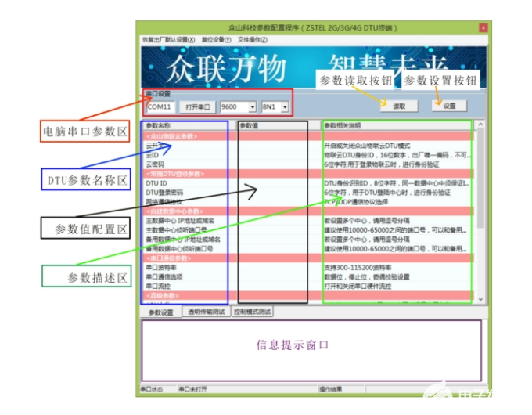Click the description 数据位，停止位，奇偶校验设置
Image resolution: width=532 pixels, height=415 pixels.
point(367,277)
